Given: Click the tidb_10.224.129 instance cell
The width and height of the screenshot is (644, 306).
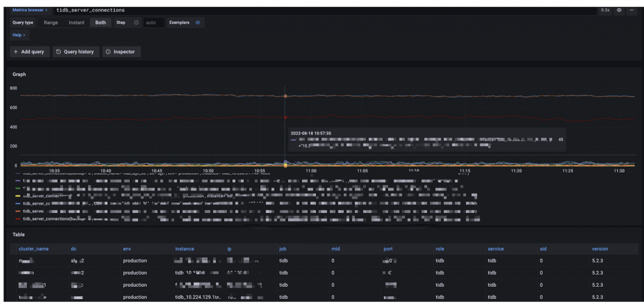Looking at the screenshot, I should 198,297.
